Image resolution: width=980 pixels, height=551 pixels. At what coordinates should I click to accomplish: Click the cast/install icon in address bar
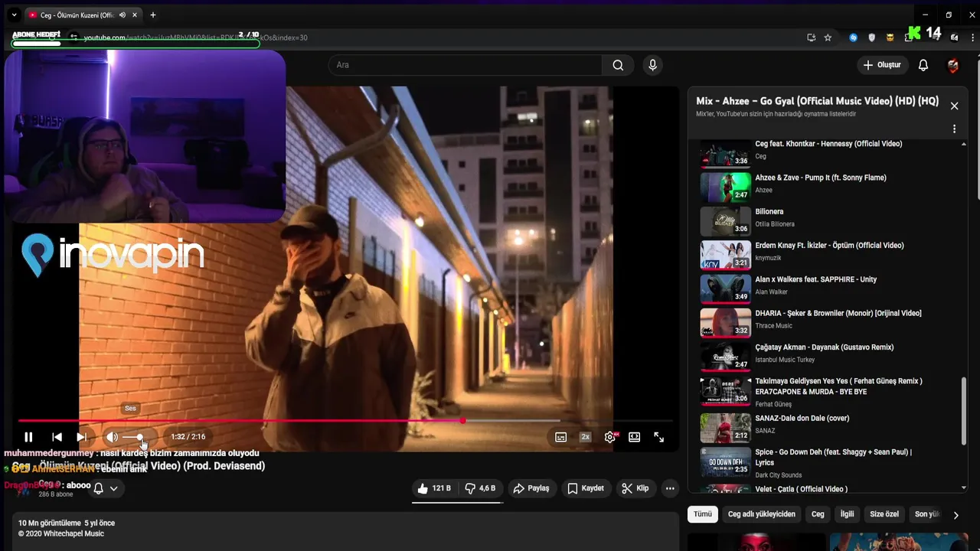coord(812,37)
